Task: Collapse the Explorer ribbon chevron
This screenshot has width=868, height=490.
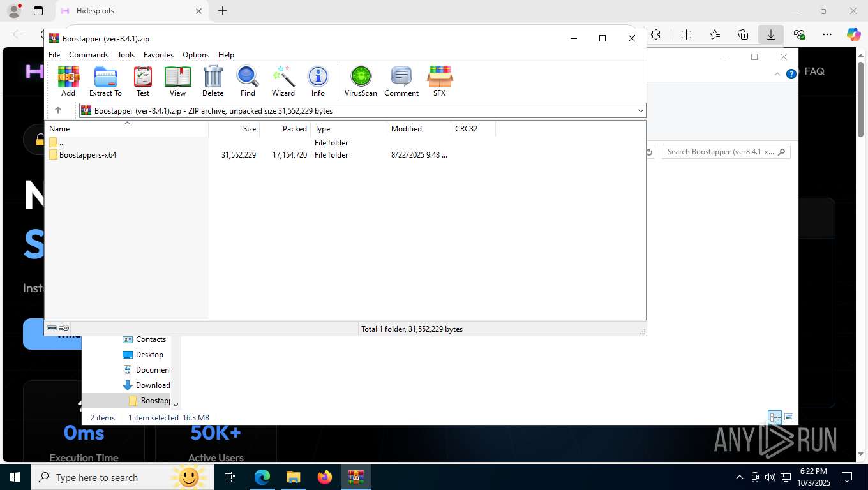Action: click(x=777, y=74)
